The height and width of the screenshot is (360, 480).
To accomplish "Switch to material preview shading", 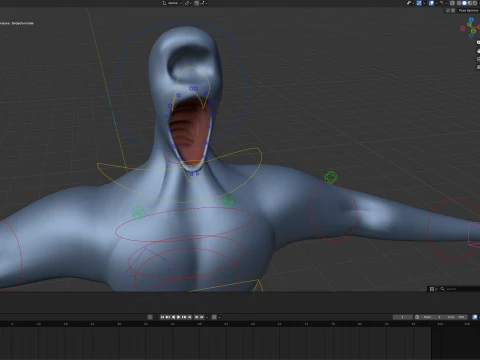I will click(470, 3).
